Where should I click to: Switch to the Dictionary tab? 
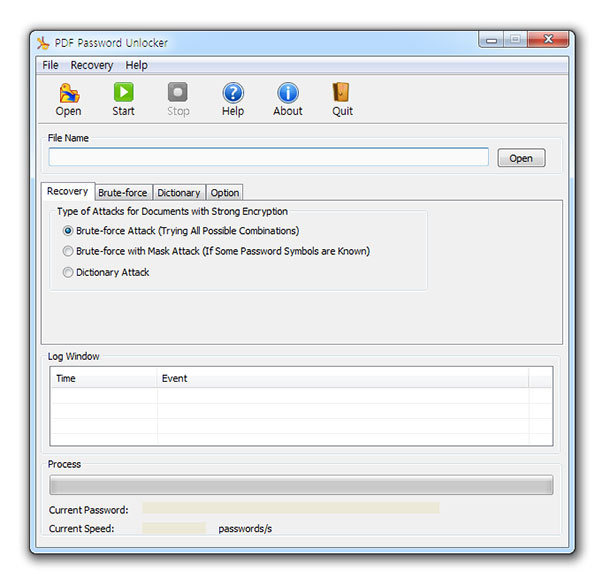179,193
